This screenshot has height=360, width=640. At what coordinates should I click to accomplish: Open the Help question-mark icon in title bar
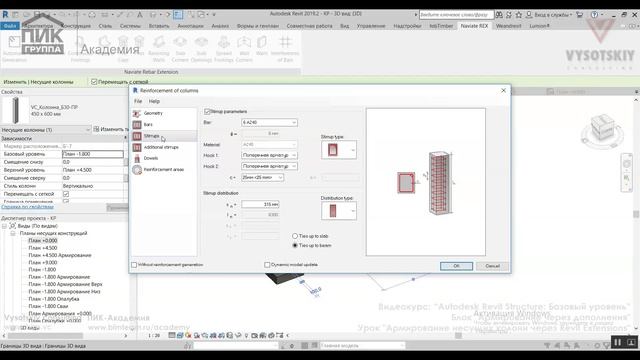click(595, 15)
